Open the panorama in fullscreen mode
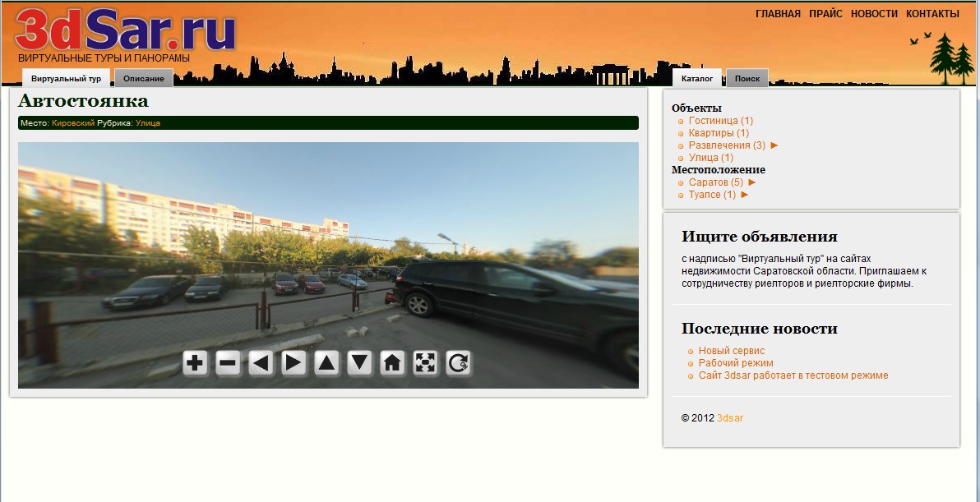Screen dimensions: 980x502 pyautogui.click(x=425, y=363)
